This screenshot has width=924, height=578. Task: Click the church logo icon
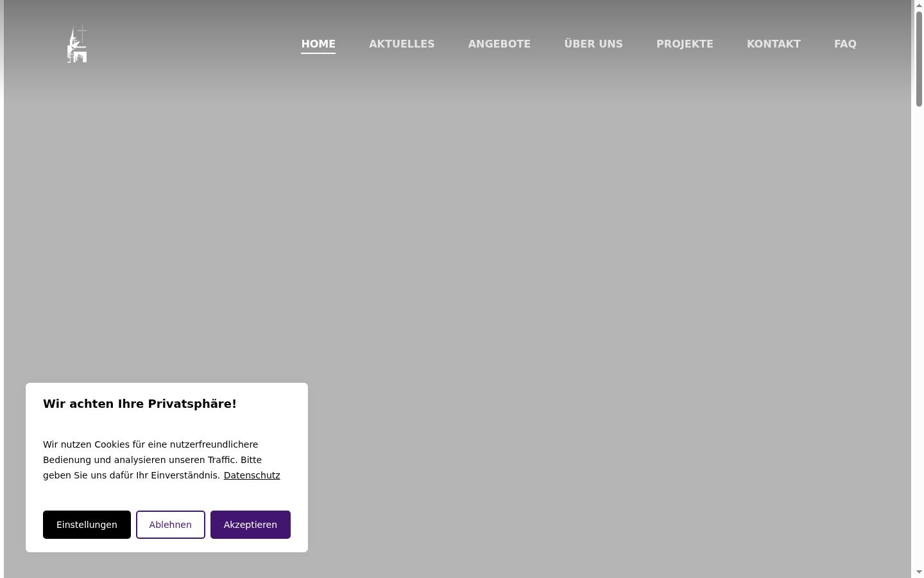(x=77, y=44)
